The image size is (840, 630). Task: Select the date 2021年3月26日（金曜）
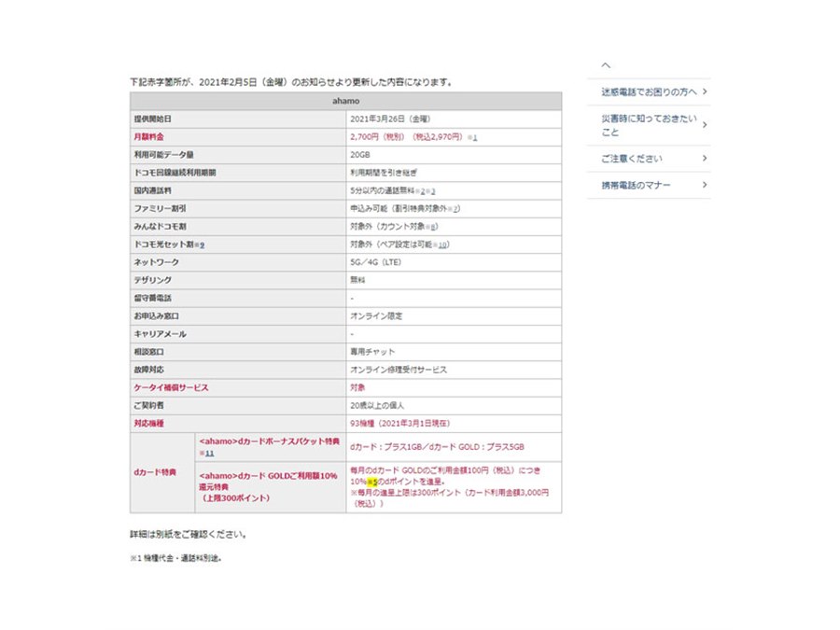[x=390, y=119]
